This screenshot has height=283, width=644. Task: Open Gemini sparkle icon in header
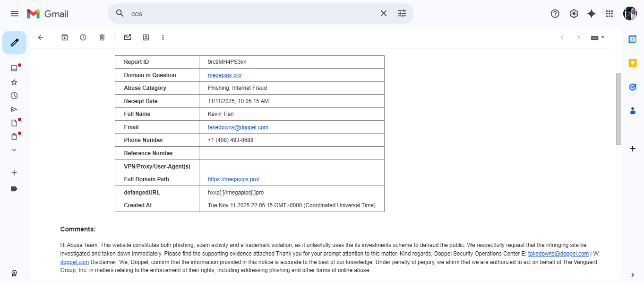tap(591, 14)
